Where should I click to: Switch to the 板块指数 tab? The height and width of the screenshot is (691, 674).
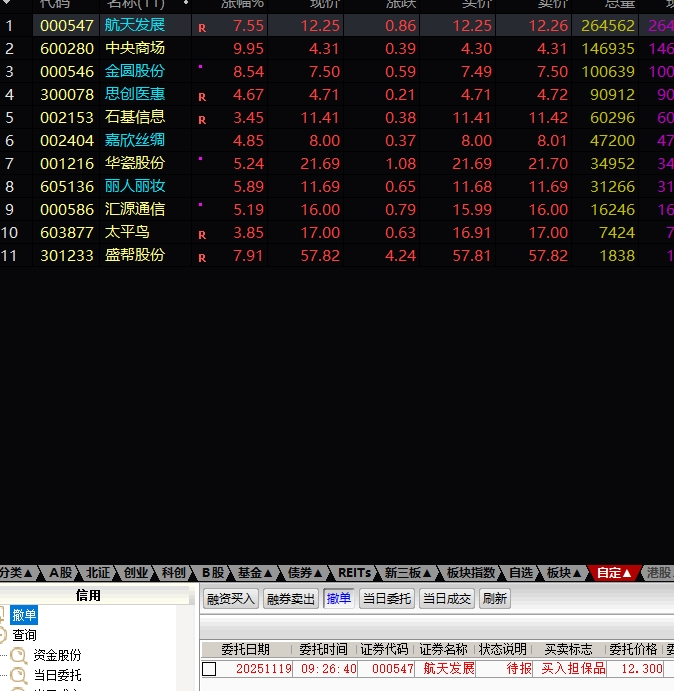471,573
